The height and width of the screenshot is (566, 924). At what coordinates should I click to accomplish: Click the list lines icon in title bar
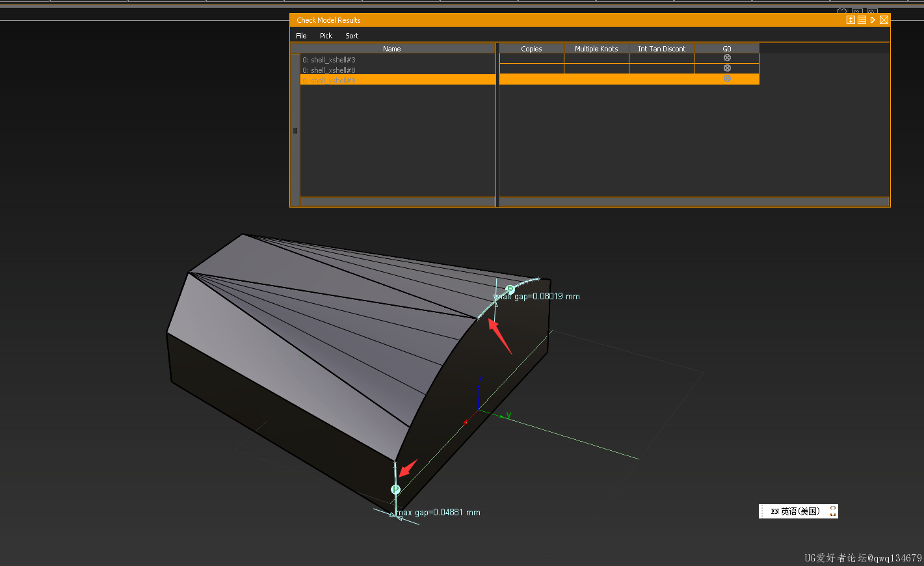(x=862, y=20)
